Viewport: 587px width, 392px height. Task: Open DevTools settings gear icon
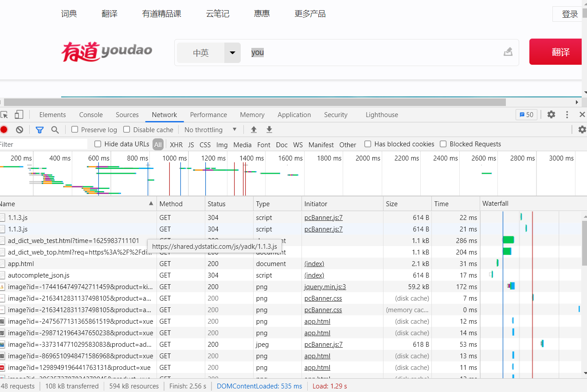(551, 114)
